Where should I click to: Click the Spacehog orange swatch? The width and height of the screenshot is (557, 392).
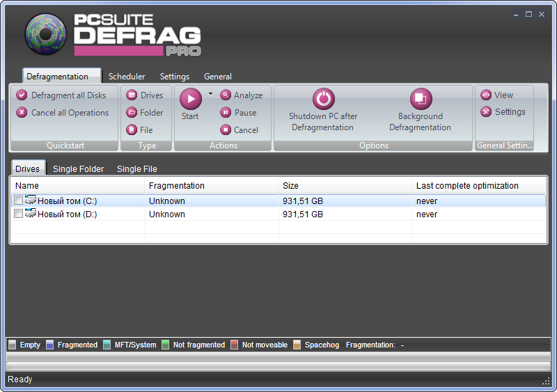[x=297, y=345]
